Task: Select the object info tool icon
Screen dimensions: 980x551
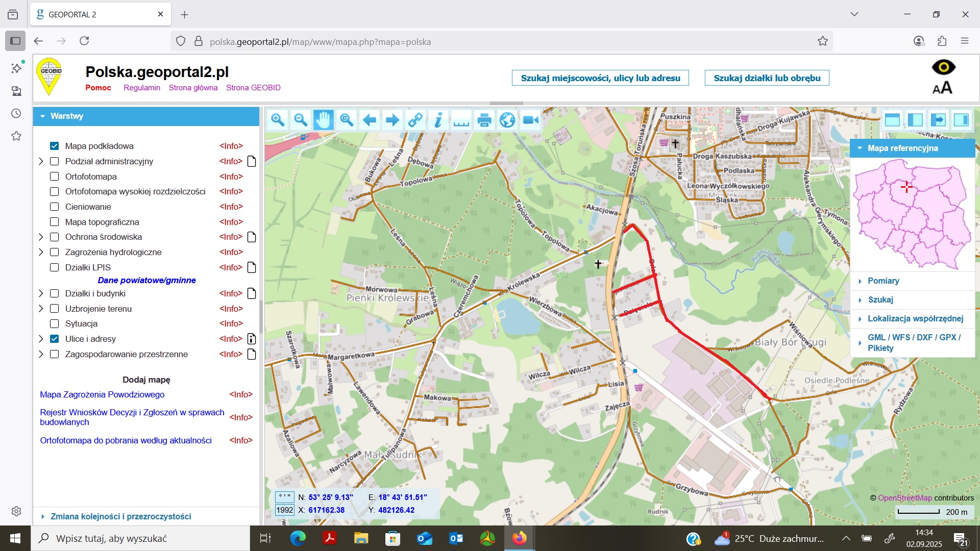Action: (x=438, y=120)
